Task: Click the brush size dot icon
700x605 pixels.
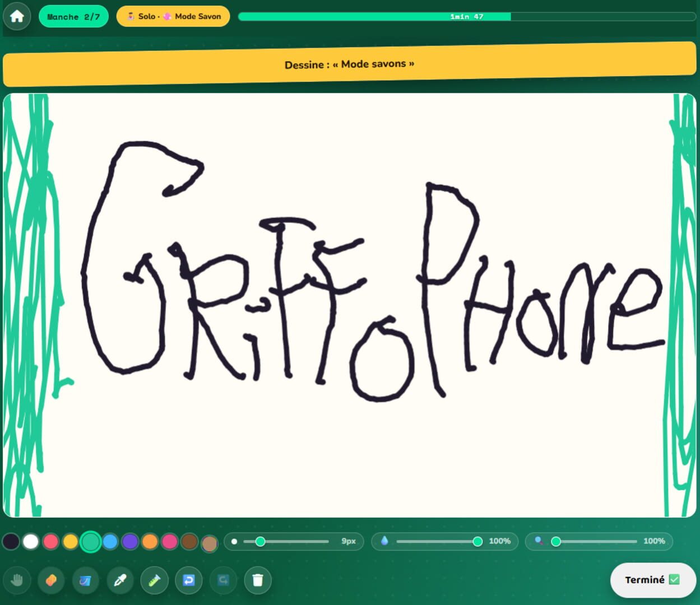Action: (x=234, y=541)
